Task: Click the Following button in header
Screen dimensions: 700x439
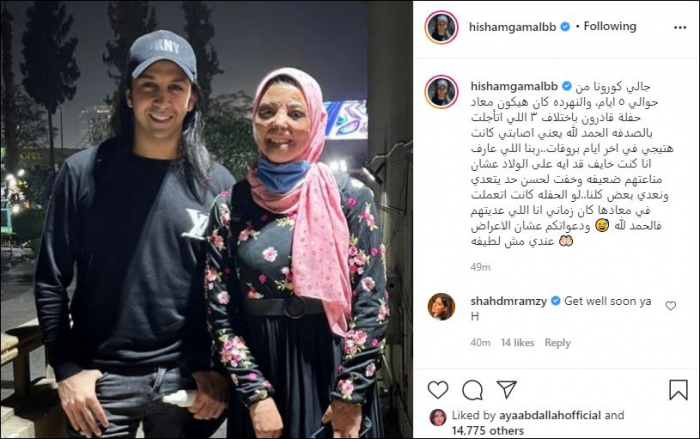Action: point(610,26)
